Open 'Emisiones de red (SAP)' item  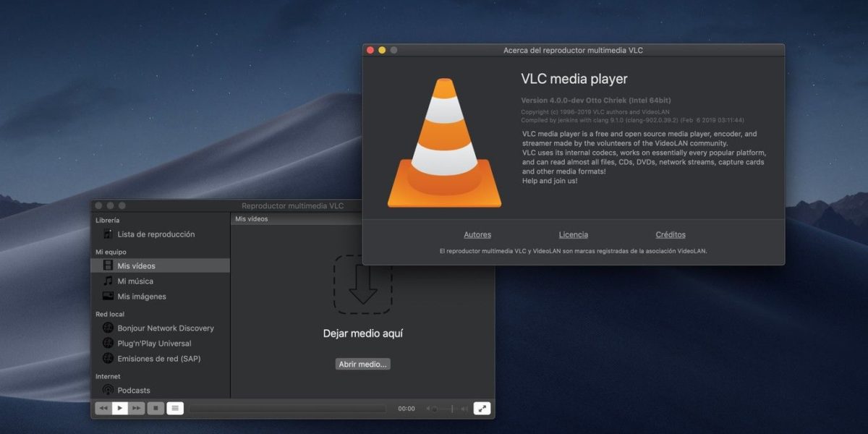pyautogui.click(x=159, y=359)
